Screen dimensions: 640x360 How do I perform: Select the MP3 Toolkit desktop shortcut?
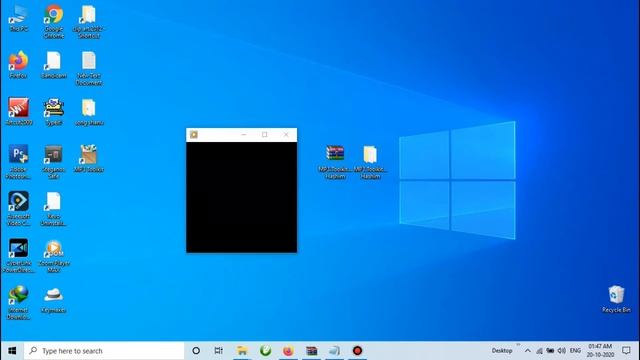click(89, 158)
